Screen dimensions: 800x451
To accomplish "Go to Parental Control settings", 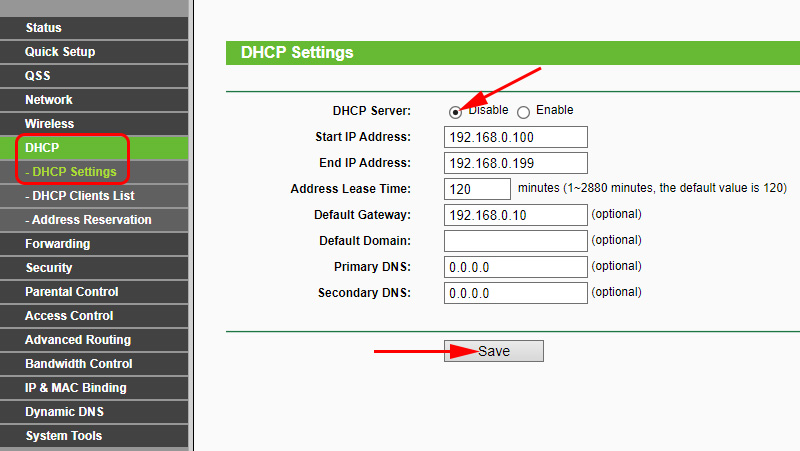I will coord(72,292).
